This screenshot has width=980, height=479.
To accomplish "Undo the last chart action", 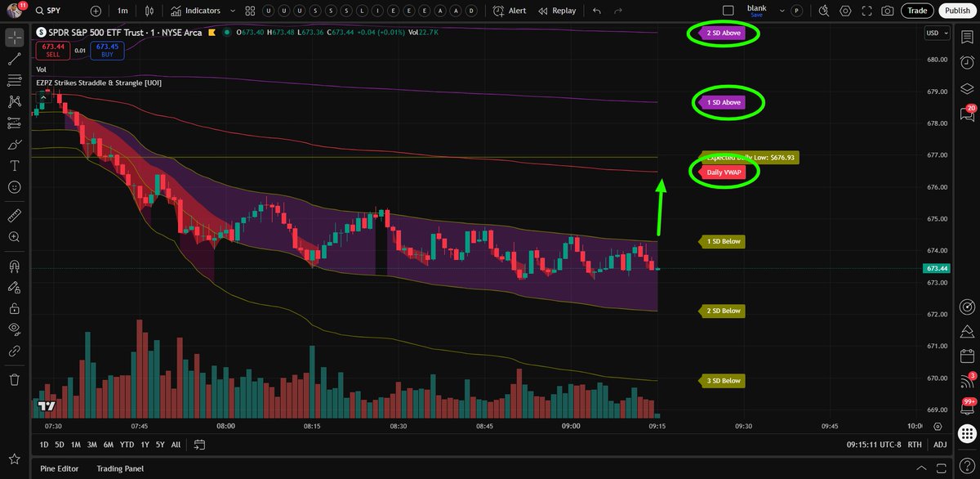I will tap(597, 11).
